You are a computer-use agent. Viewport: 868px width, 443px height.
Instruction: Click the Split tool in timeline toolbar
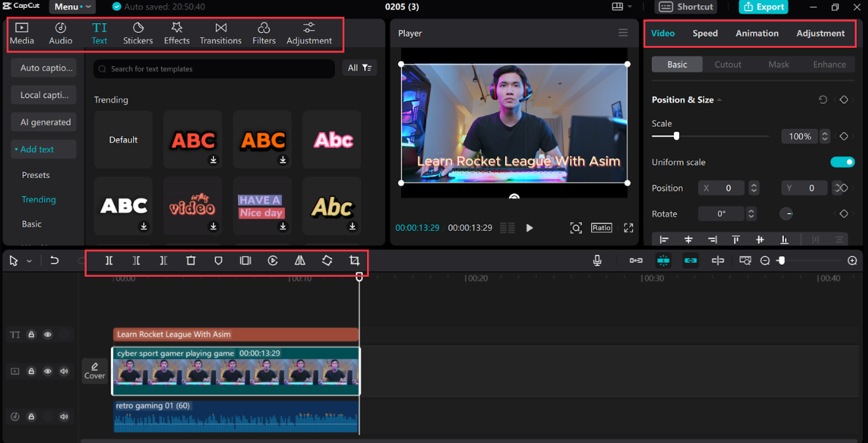(109, 261)
